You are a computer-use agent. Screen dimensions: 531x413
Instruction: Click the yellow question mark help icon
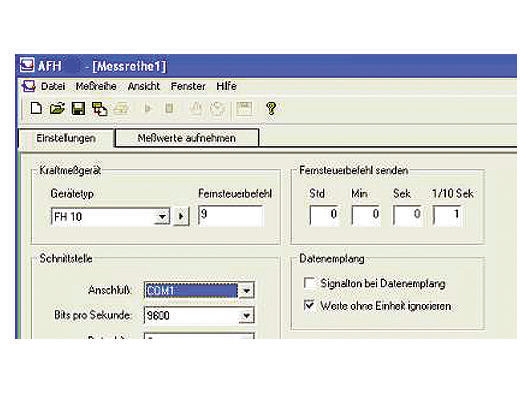271,109
